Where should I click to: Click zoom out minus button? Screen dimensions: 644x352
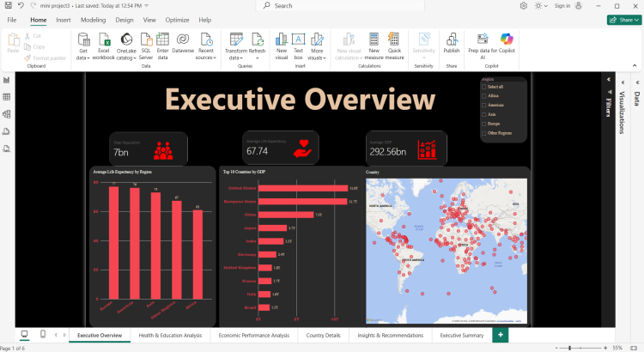558,349
